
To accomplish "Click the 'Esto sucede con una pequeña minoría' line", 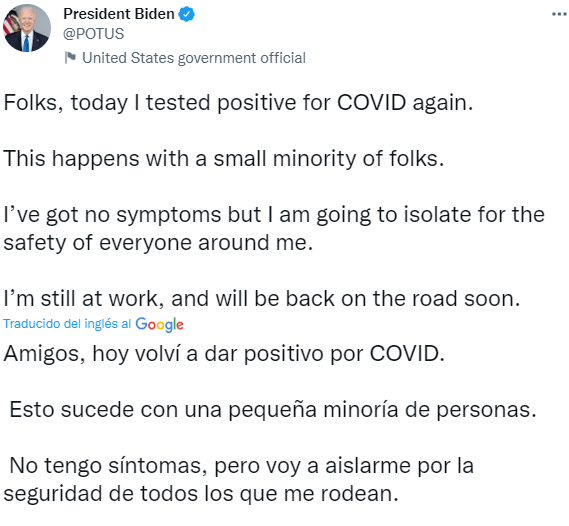I will point(273,410).
